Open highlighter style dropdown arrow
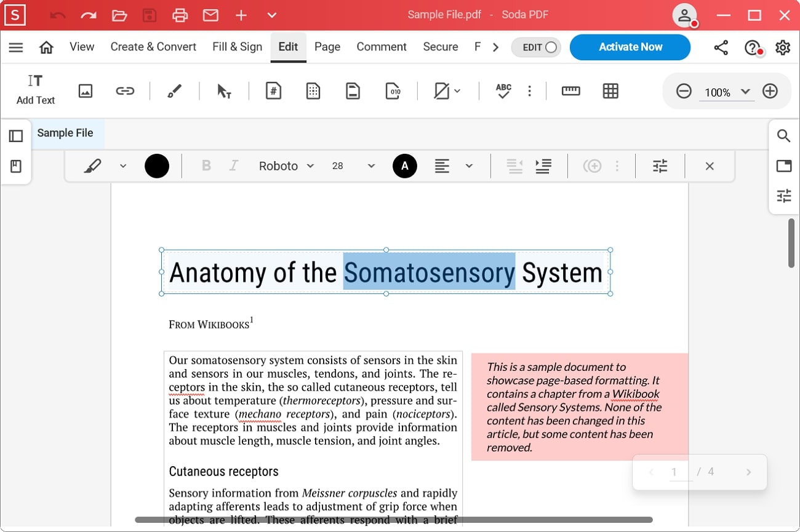 [122, 166]
